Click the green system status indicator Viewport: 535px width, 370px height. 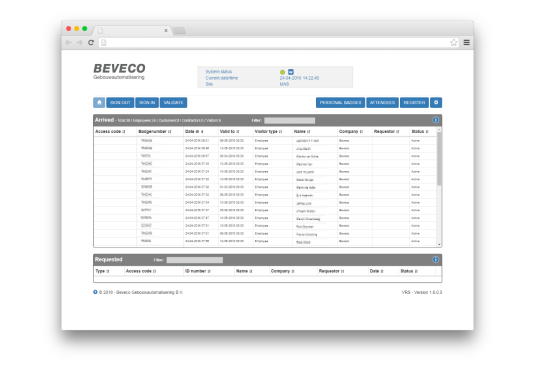[x=282, y=72]
